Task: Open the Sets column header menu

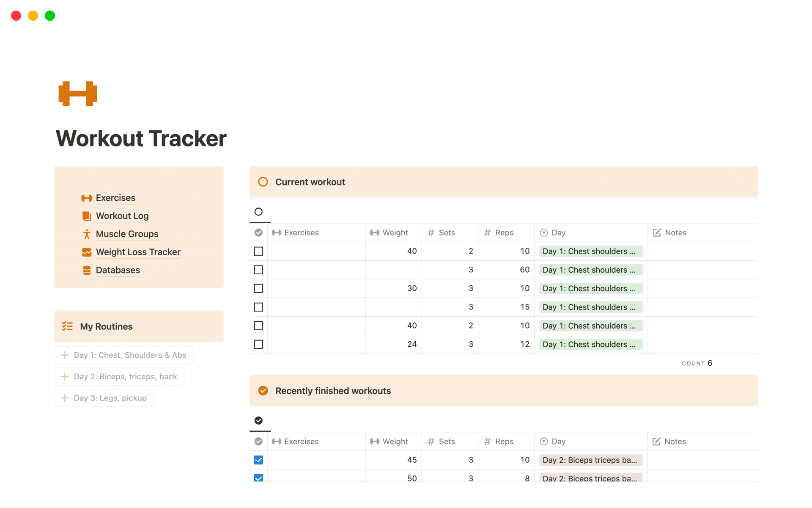Action: point(447,232)
